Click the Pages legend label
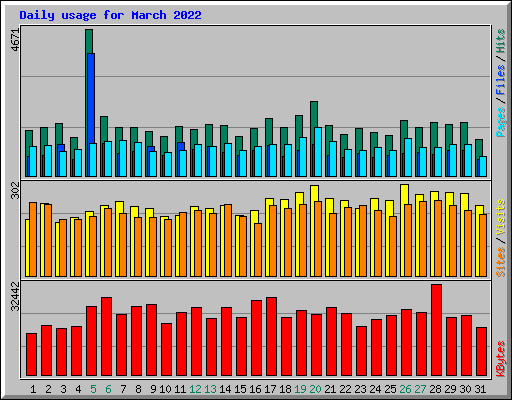This screenshot has width=512, height=400. point(501,122)
